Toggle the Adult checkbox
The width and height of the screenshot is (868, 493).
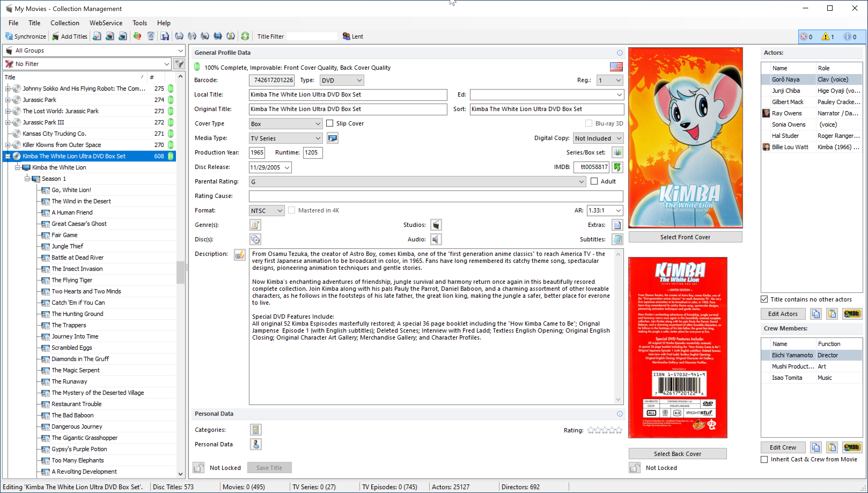click(x=594, y=181)
